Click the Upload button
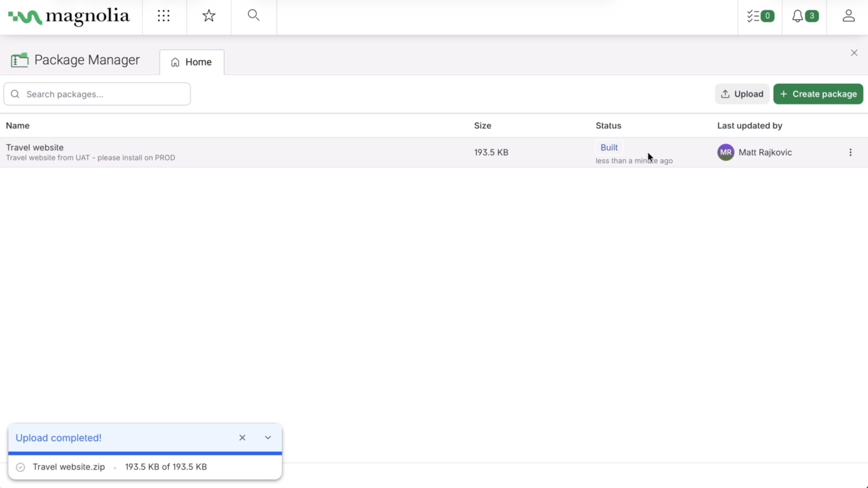The image size is (868, 488). (742, 94)
